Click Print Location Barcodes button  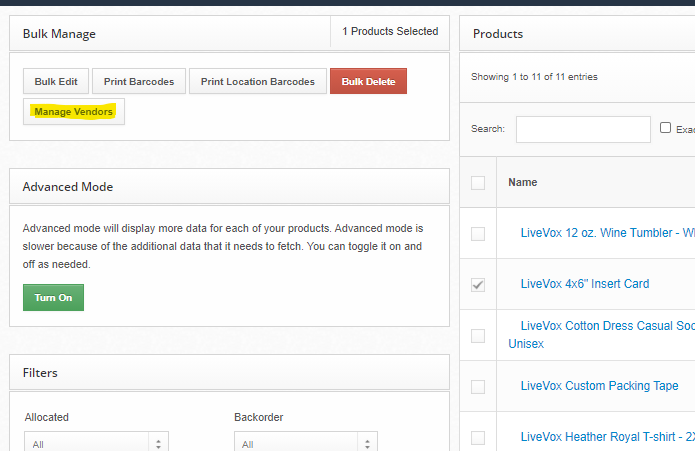(258, 81)
